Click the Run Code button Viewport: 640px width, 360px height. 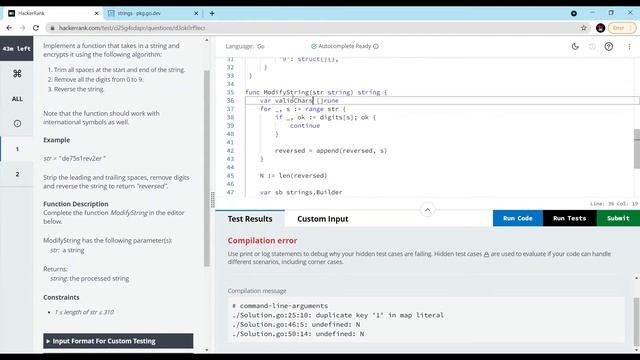pos(518,218)
